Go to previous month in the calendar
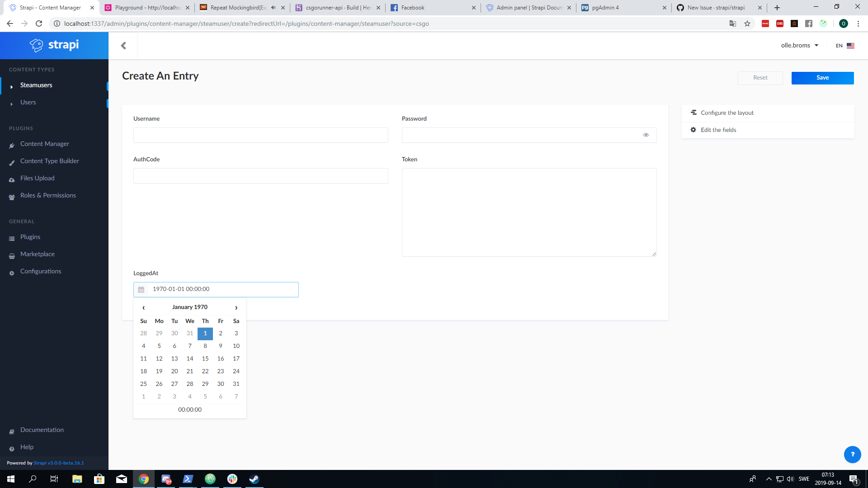This screenshot has width=868, height=488. pos(143,307)
